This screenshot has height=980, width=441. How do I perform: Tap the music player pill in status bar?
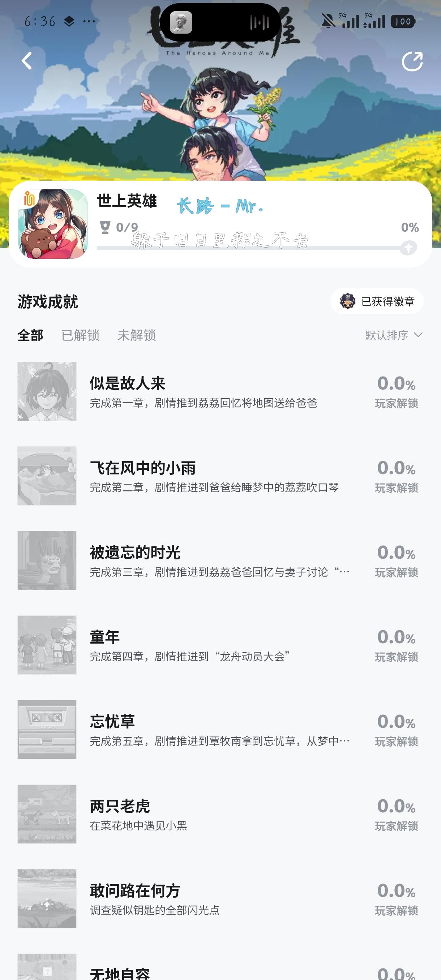coord(220,22)
